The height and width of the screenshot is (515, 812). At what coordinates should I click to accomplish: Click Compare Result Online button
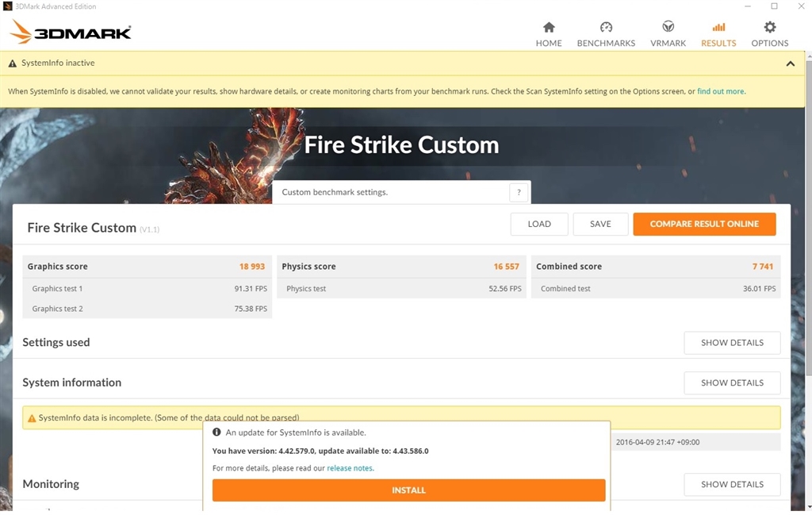point(704,224)
